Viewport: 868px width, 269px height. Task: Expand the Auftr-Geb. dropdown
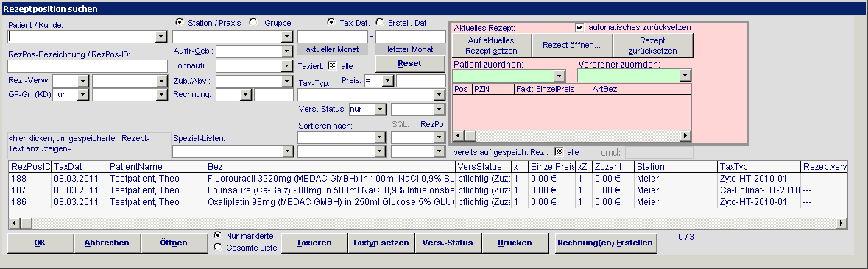[286, 51]
